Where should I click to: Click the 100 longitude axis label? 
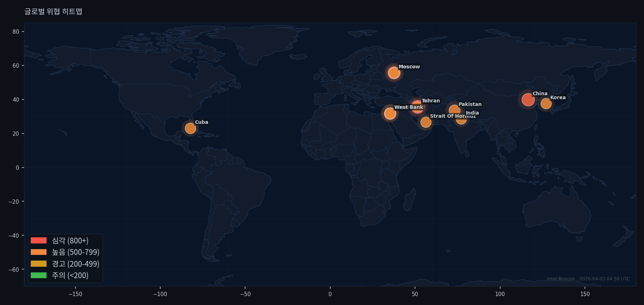(500, 294)
